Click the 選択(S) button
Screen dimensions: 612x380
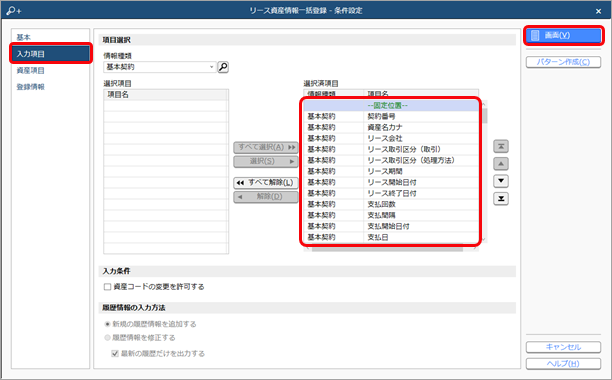(x=266, y=161)
